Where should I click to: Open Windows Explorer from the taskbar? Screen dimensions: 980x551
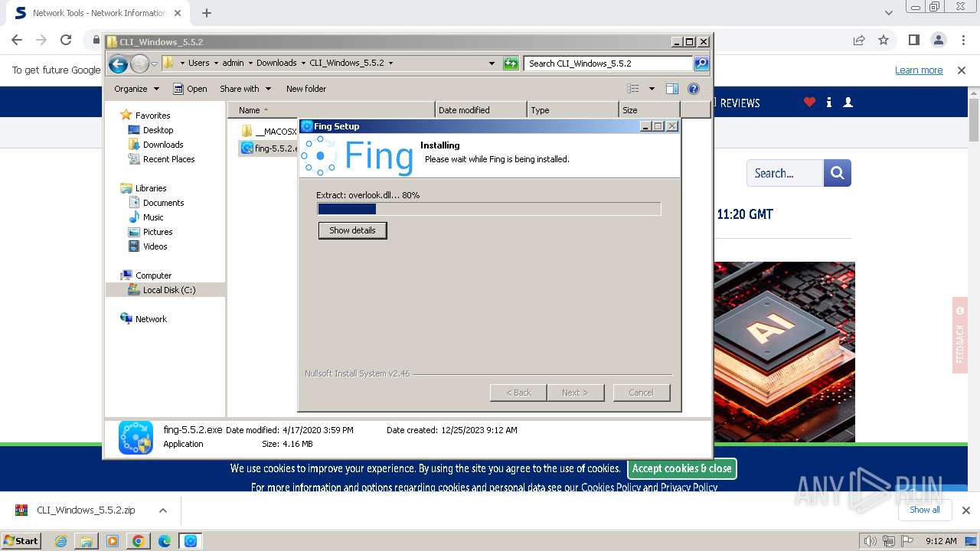coord(87,541)
